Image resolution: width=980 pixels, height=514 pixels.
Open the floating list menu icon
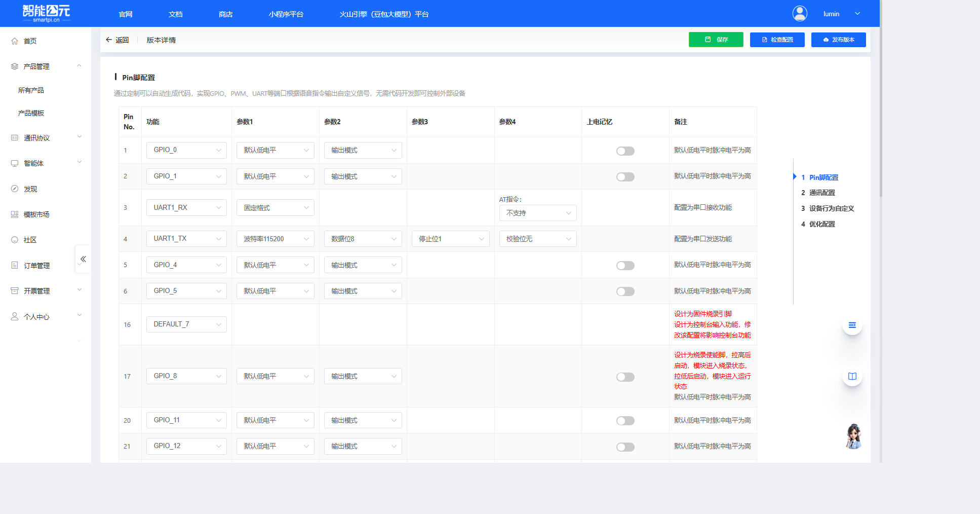852,325
